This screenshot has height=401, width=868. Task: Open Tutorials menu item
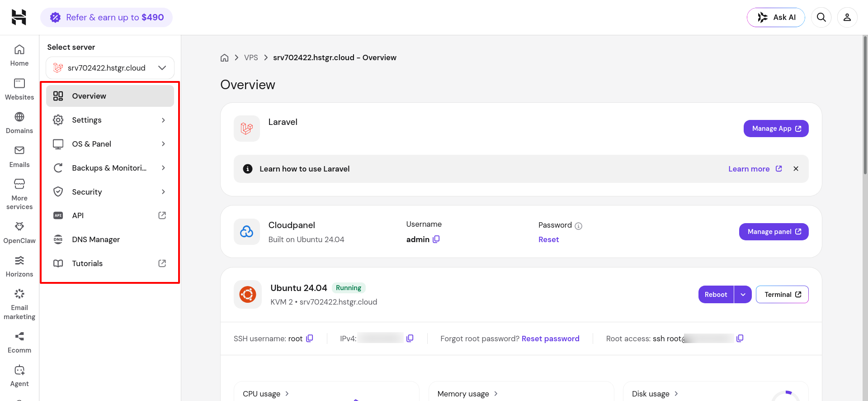(x=110, y=263)
